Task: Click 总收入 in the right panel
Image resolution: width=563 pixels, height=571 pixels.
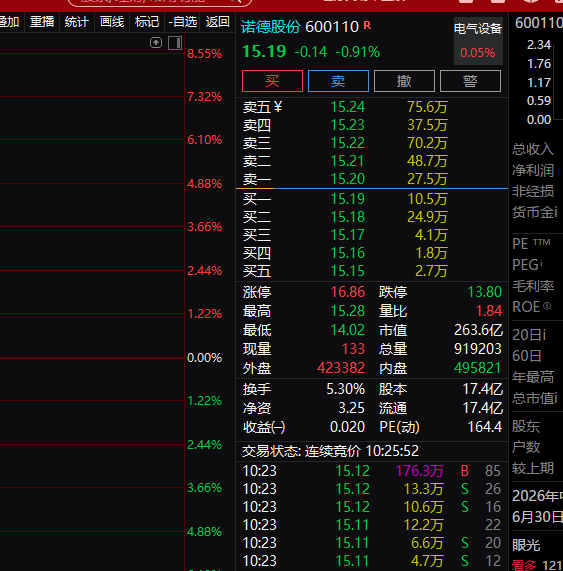Action: pos(533,149)
